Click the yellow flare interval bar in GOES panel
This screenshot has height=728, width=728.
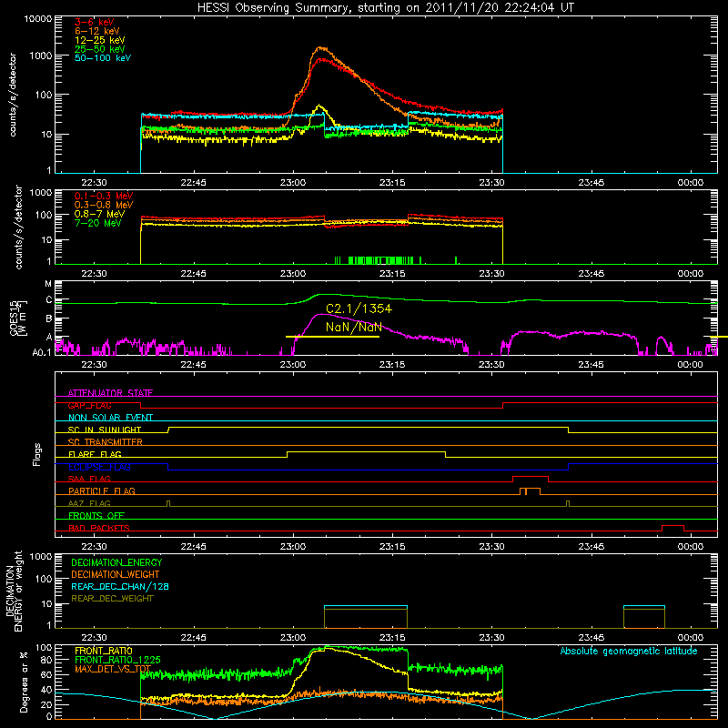pyautogui.click(x=332, y=337)
